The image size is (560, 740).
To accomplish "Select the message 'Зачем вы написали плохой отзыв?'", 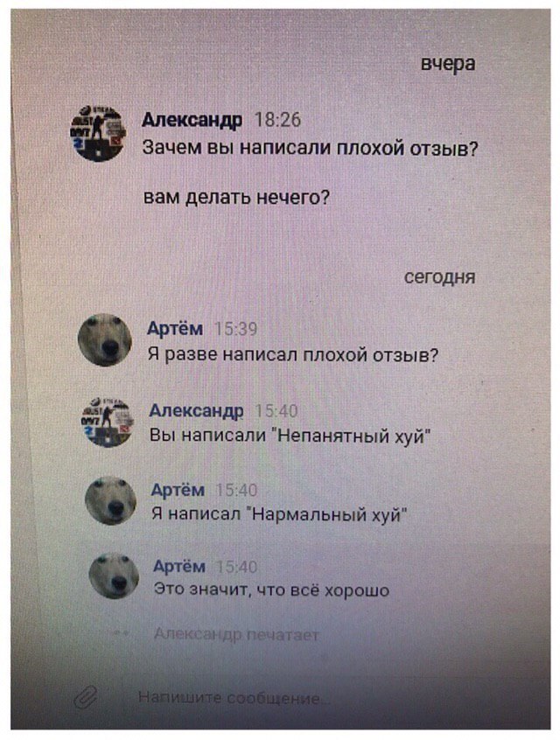I will [x=311, y=149].
